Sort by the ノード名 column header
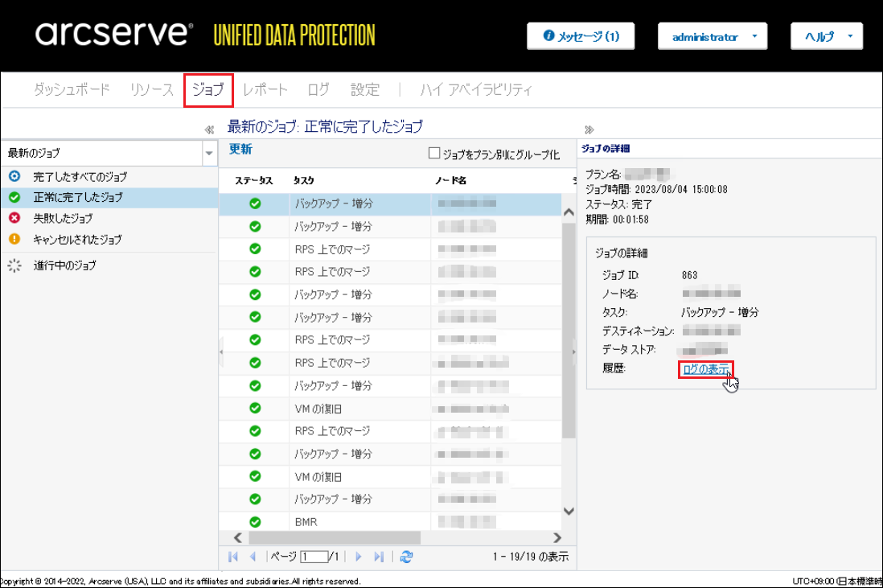Viewport: 883px width, 588px height. click(450, 181)
